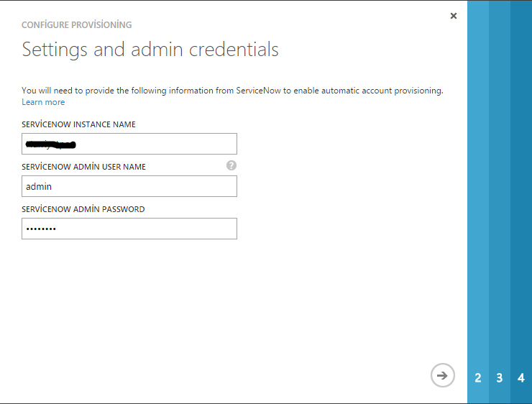This screenshot has height=404, width=532.
Task: Click the ServiceNow admin password field
Action: 129,229
